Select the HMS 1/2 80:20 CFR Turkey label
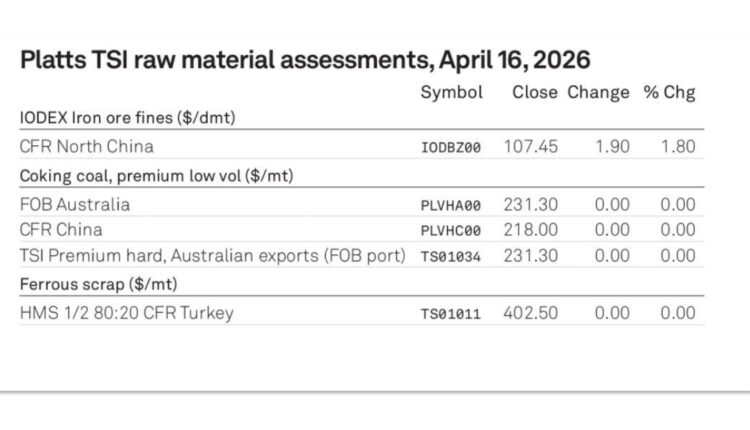The height and width of the screenshot is (430, 750). pyautogui.click(x=126, y=313)
